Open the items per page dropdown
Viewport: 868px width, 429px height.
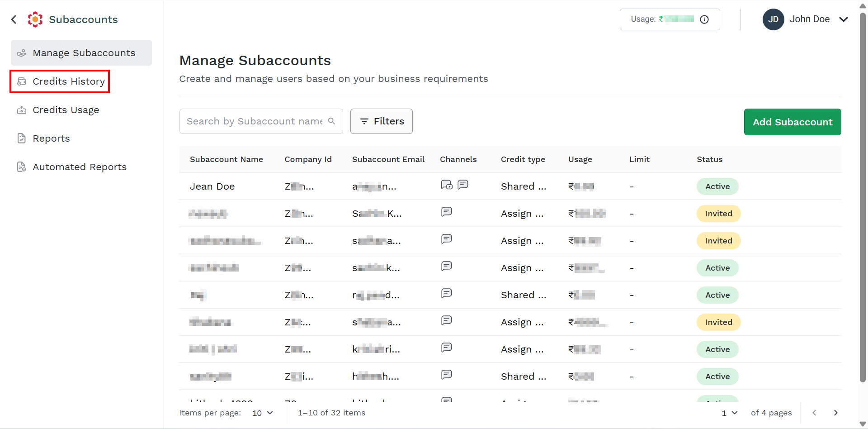tap(263, 413)
